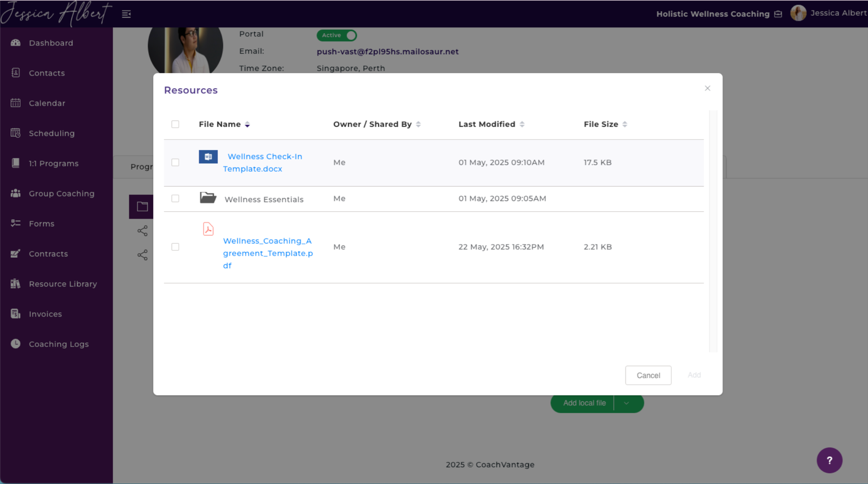Click the Coaching Logs clock icon
The image size is (868, 484).
click(16, 344)
